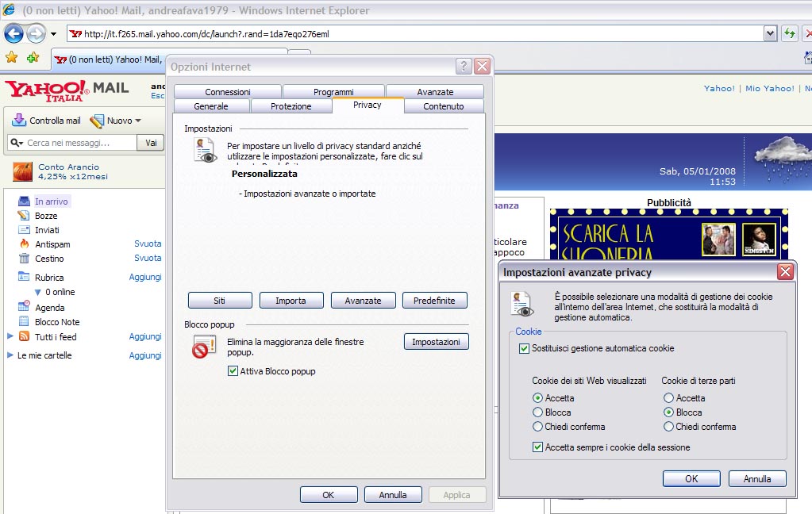Open the Blocco Note notepad icon
The height and width of the screenshot is (514, 812).
point(24,321)
